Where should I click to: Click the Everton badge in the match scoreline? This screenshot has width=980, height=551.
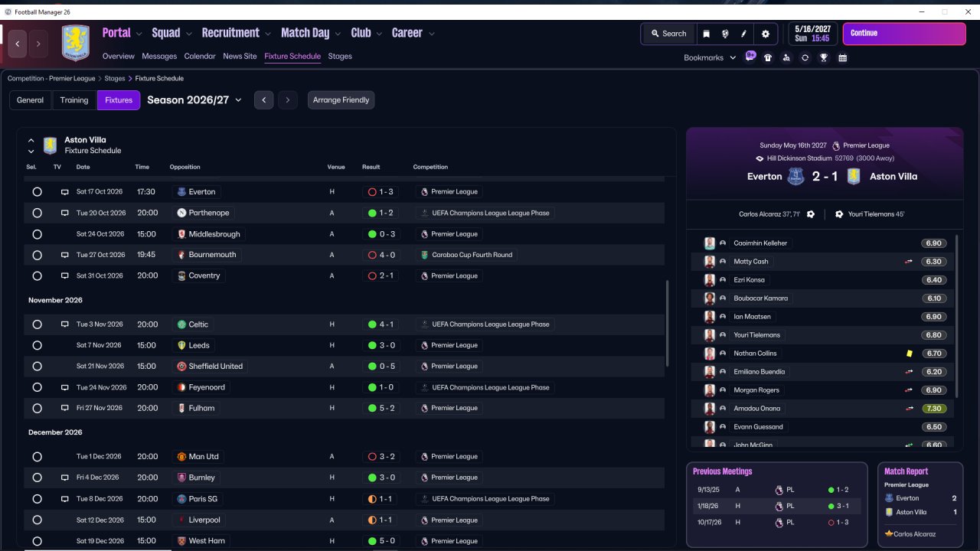click(x=795, y=177)
